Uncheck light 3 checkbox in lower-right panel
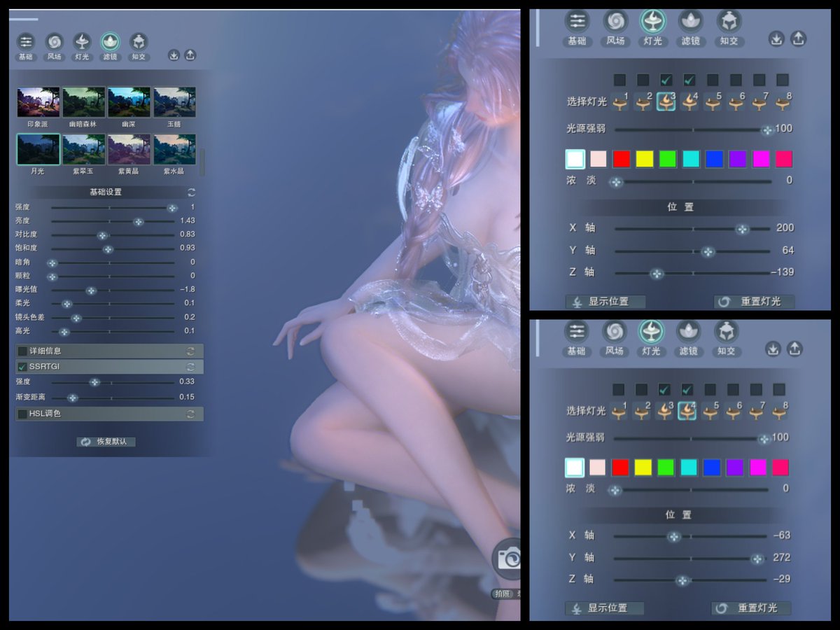 pyautogui.click(x=664, y=389)
